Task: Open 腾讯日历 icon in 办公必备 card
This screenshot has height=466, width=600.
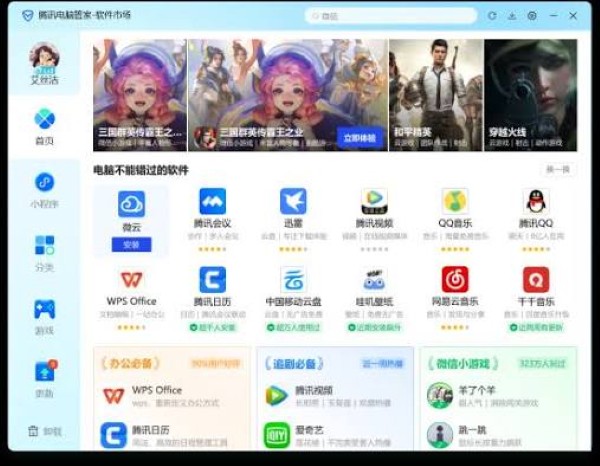Action: pyautogui.click(x=114, y=435)
